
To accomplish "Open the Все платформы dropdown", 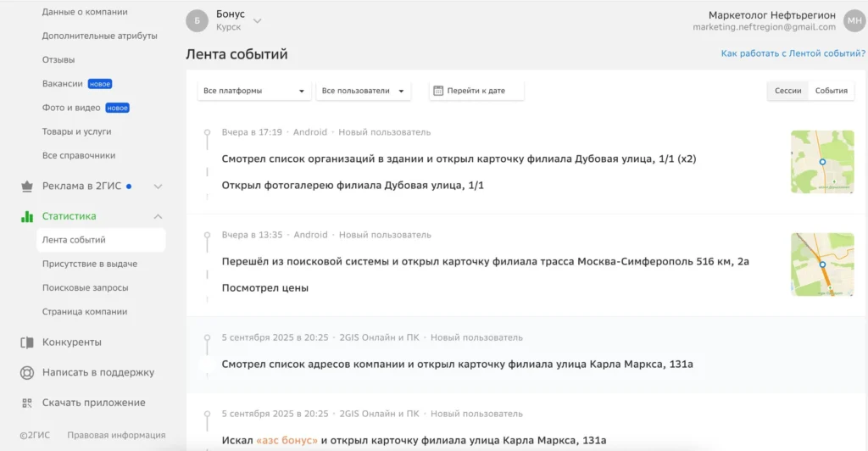I will (253, 91).
